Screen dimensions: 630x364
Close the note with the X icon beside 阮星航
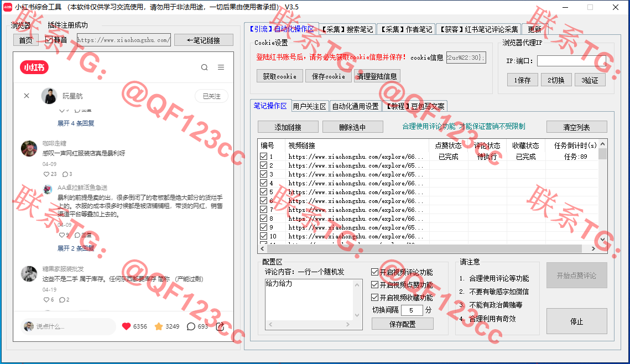tap(27, 96)
